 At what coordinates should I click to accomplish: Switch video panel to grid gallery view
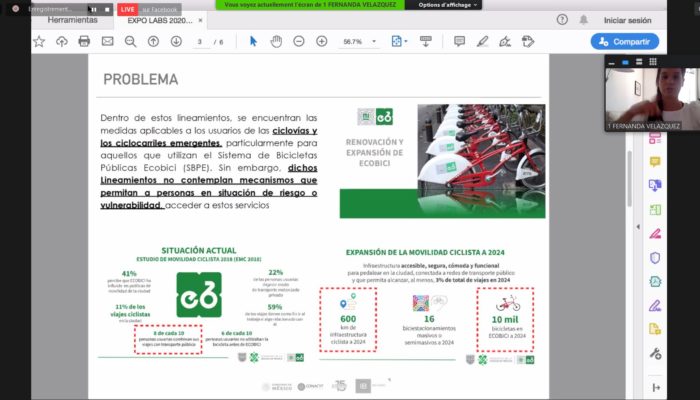click(653, 62)
